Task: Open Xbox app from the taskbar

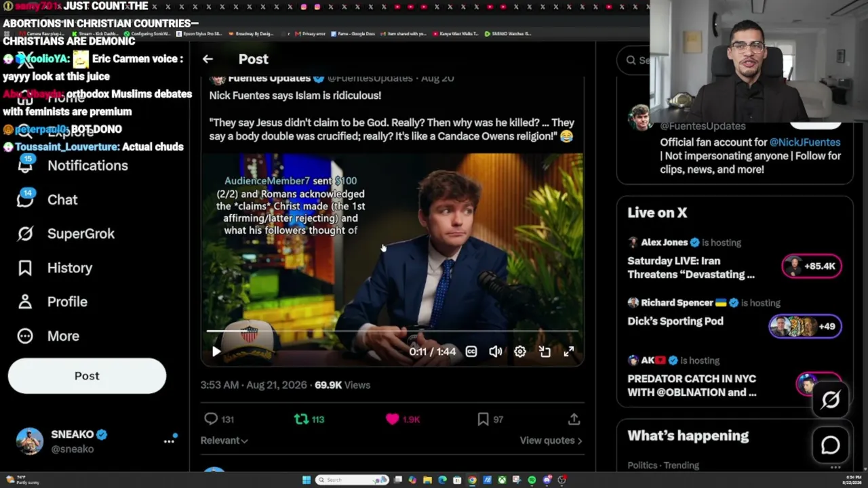Action: coord(502,480)
